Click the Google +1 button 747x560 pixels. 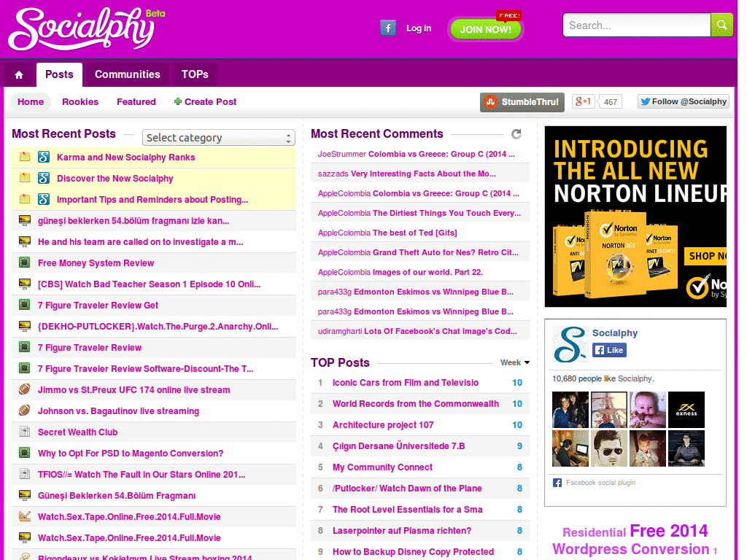coord(583,101)
